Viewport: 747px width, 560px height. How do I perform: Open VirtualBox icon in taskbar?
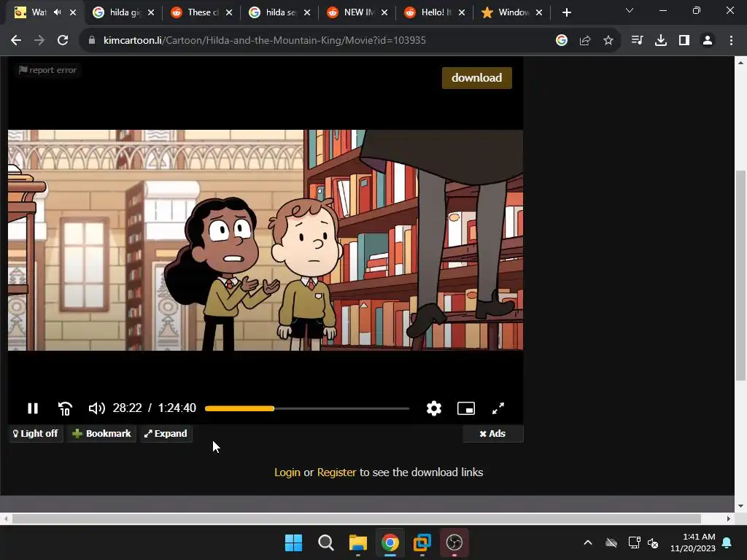[x=422, y=542]
